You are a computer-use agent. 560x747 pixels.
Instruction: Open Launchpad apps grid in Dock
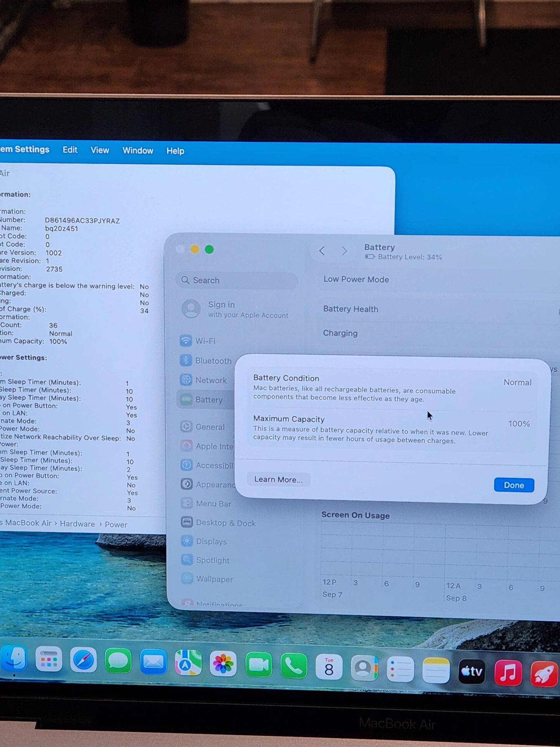(49, 660)
